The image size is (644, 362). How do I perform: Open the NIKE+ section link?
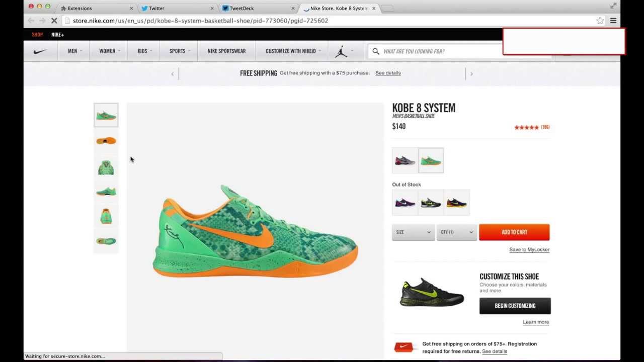pyautogui.click(x=58, y=35)
